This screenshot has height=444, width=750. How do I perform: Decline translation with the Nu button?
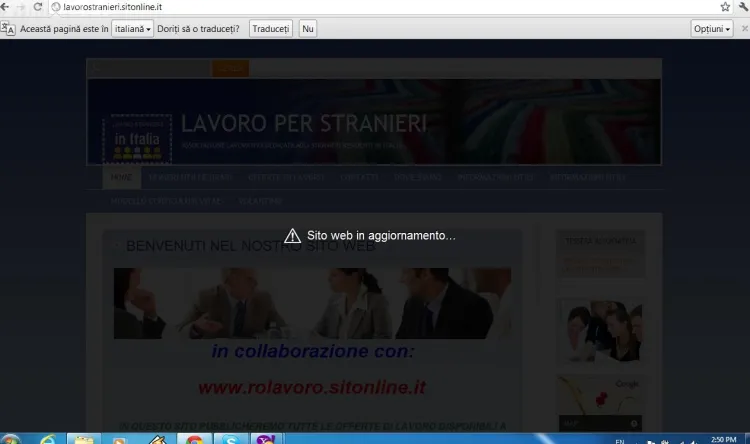point(308,29)
